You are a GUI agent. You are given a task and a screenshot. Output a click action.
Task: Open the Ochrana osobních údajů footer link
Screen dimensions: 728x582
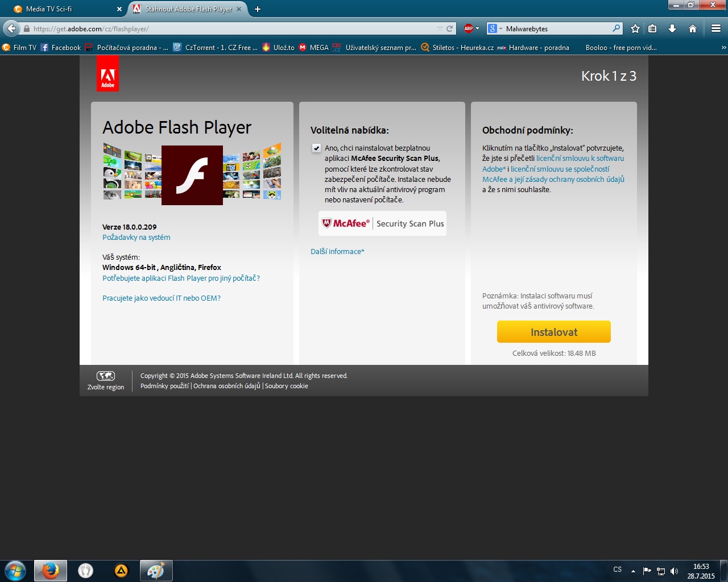(x=226, y=386)
